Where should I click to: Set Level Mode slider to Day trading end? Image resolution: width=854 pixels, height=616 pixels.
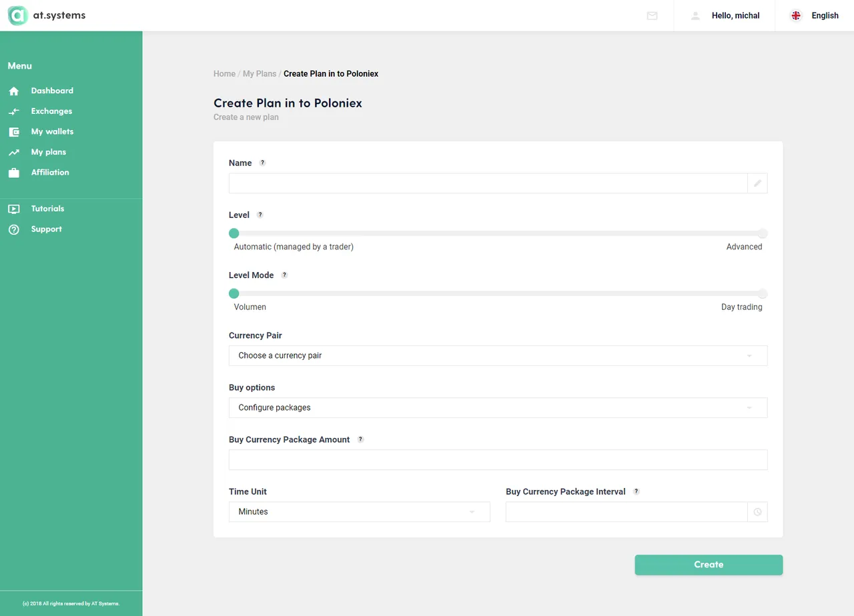pyautogui.click(x=763, y=293)
